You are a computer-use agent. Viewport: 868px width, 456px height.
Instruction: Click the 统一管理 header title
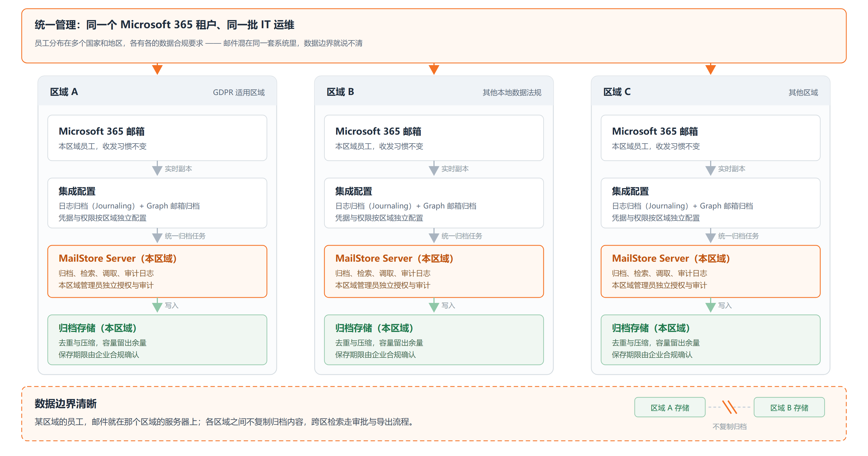pyautogui.click(x=164, y=25)
